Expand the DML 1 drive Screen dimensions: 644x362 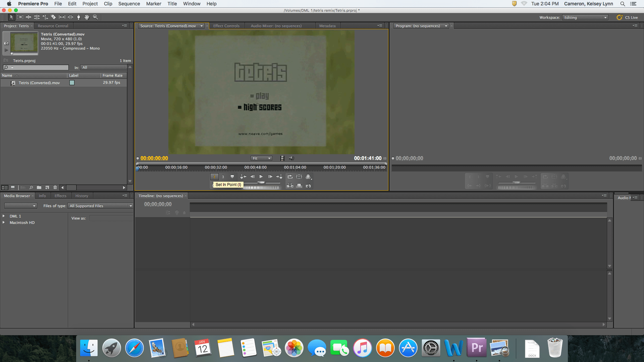tap(4, 216)
